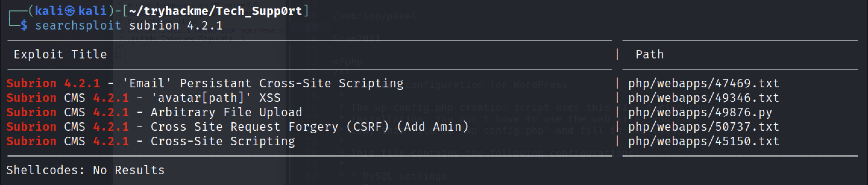The width and height of the screenshot is (868, 185).
Task: Select the 'avatar[path]' XSS exploit row
Action: (143, 98)
